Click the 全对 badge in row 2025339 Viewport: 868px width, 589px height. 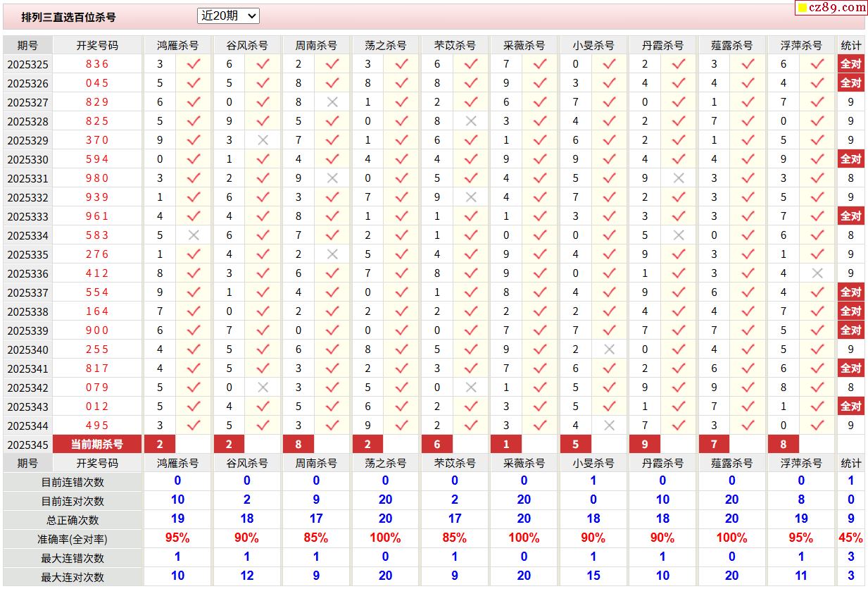(x=851, y=330)
